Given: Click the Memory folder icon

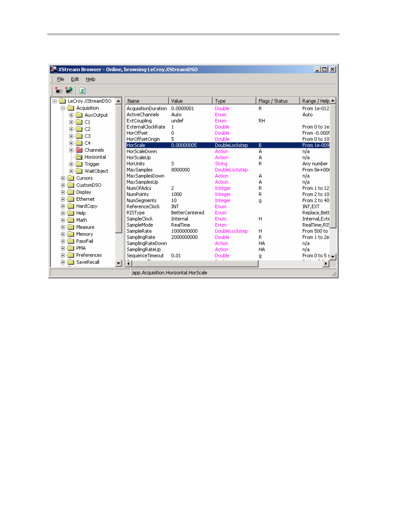Looking at the screenshot, I should click(71, 234).
